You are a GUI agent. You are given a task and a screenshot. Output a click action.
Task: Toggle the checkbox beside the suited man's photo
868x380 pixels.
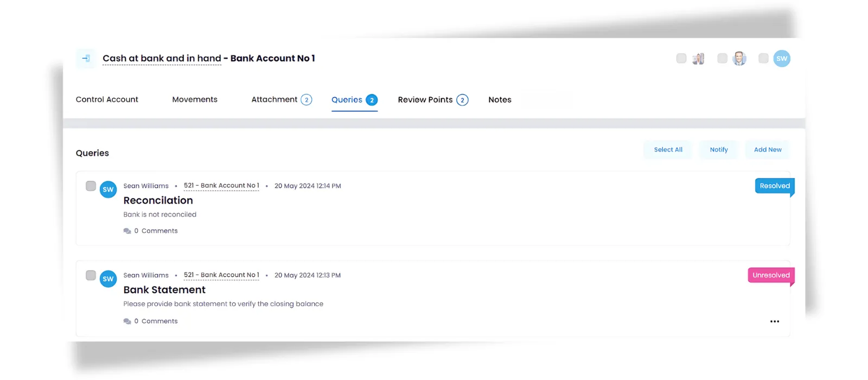pos(722,59)
